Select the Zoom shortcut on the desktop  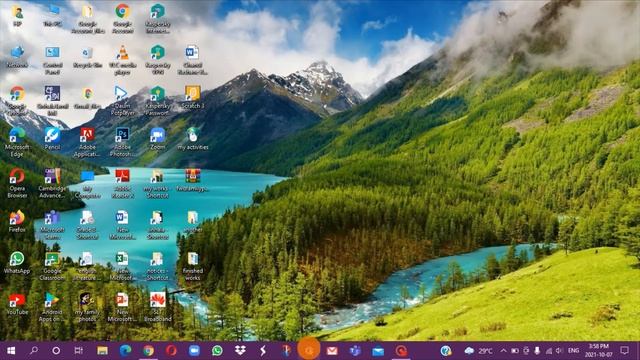158,139
